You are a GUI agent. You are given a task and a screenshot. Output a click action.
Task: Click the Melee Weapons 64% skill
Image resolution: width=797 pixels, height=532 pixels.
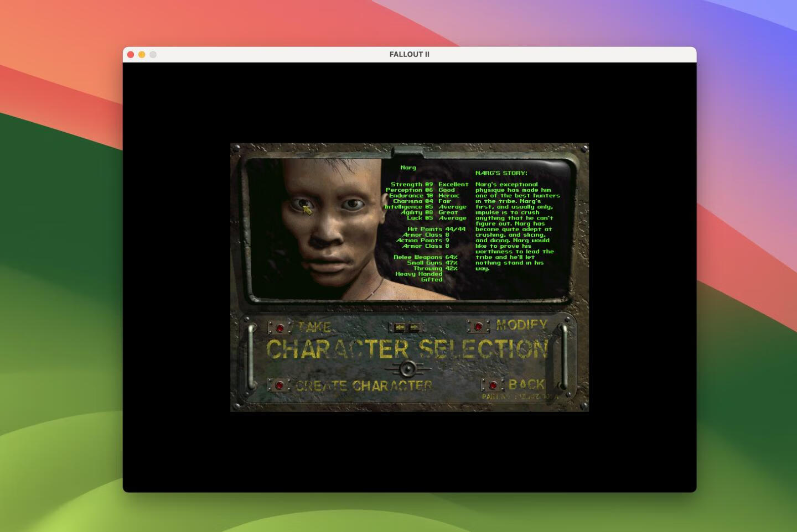pyautogui.click(x=426, y=257)
